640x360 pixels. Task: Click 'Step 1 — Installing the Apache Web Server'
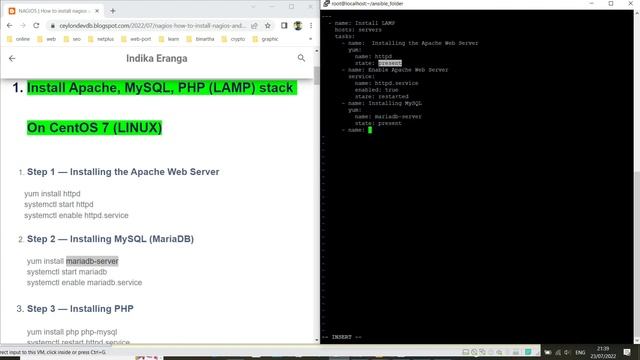pos(123,172)
